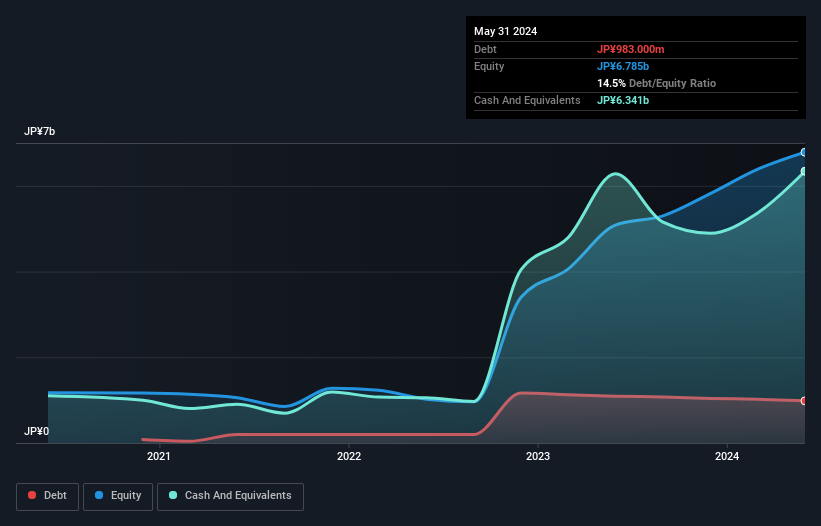Click the 2021 x-axis label

(159, 456)
